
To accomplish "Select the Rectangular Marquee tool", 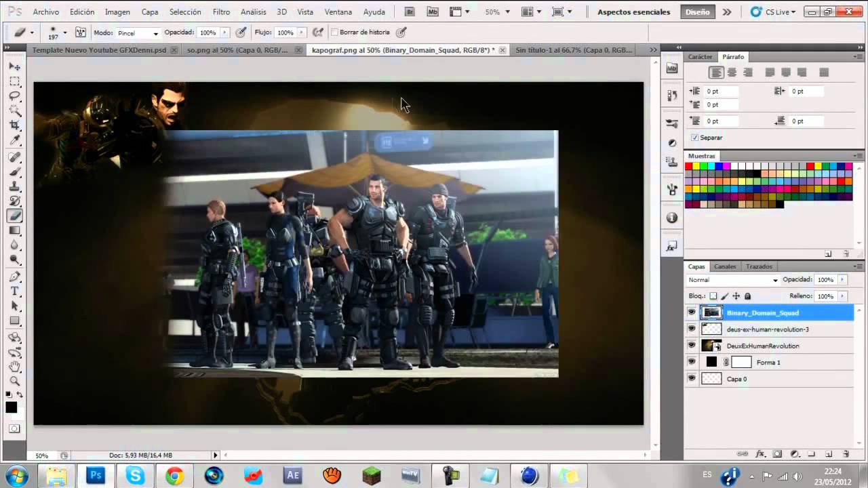I will click(14, 81).
